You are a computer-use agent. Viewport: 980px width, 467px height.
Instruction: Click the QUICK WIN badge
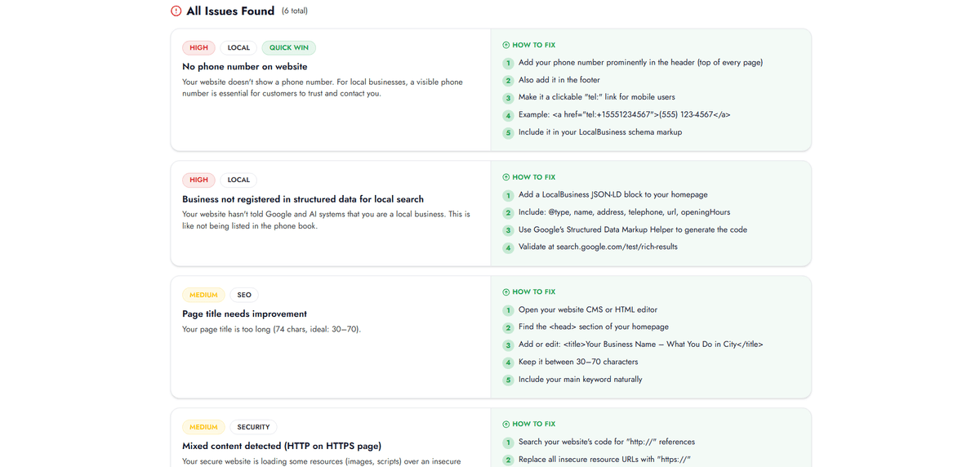[x=289, y=48]
